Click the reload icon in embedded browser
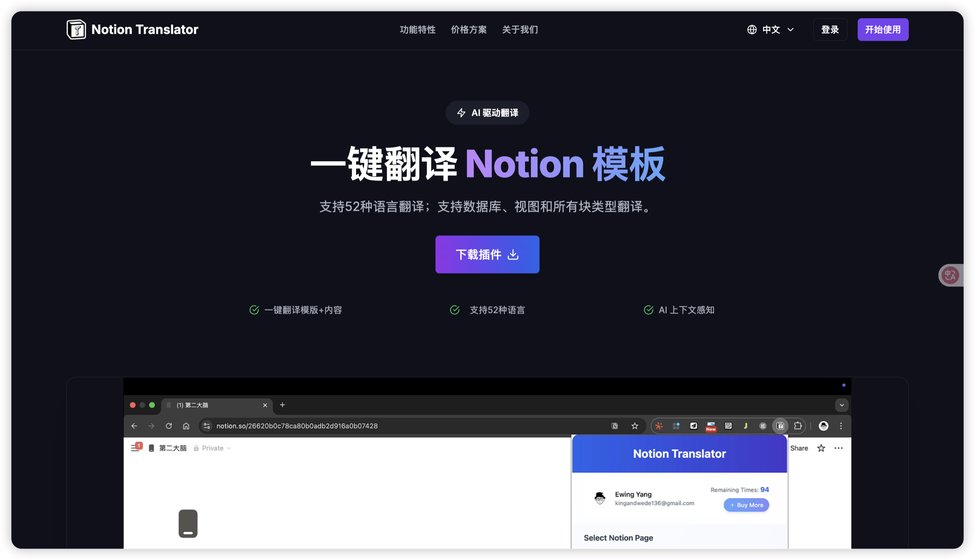This screenshot has height=560, width=975. [x=169, y=426]
